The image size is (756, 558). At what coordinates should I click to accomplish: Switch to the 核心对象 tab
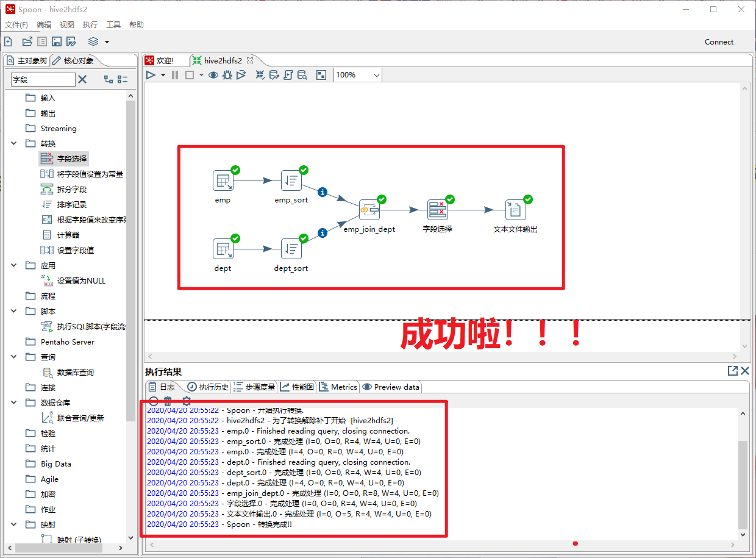click(73, 61)
